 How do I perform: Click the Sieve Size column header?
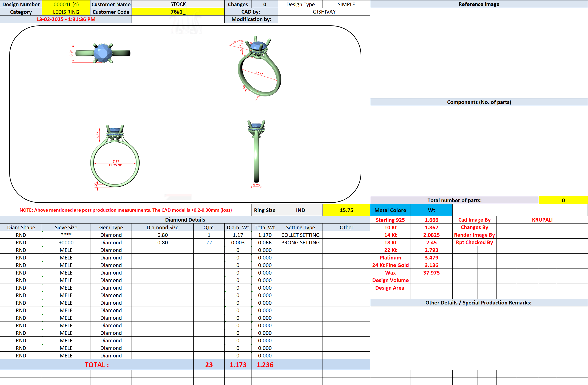coord(66,227)
